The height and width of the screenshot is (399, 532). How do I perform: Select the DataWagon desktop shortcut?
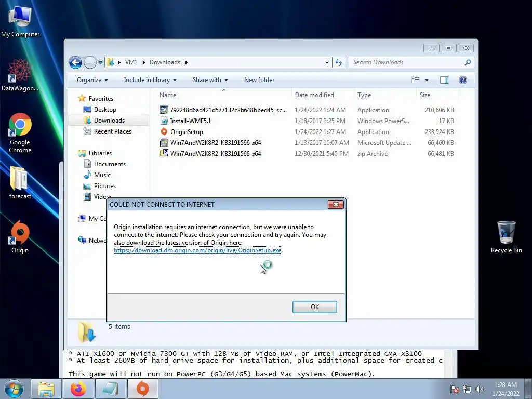(20, 75)
